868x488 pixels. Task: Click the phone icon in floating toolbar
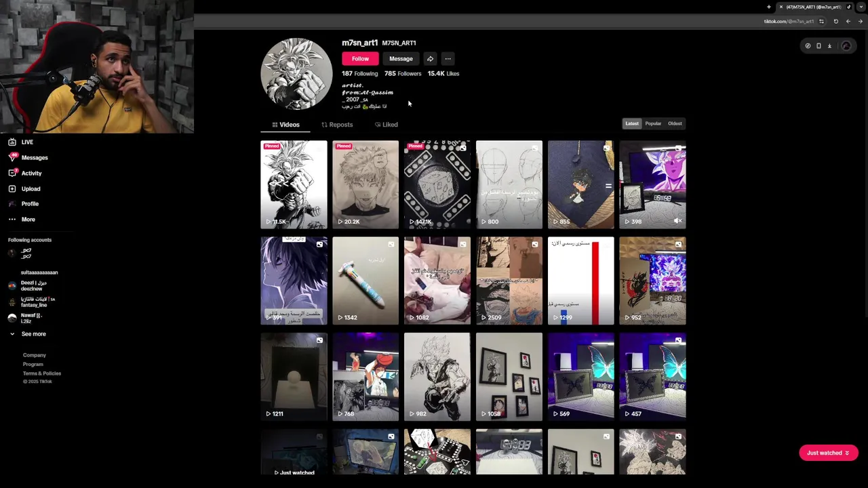point(818,46)
